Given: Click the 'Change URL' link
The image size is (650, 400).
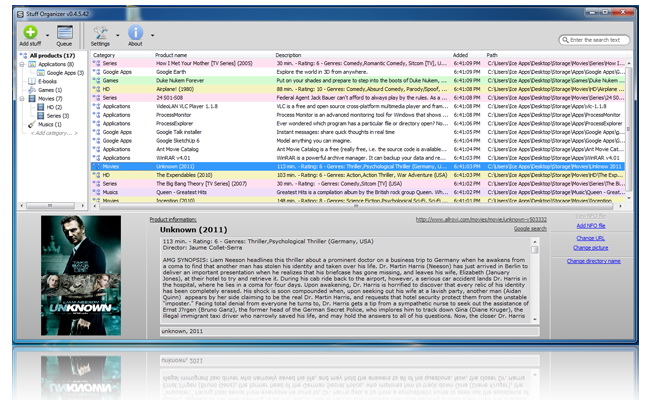Looking at the screenshot, I should 591,238.
